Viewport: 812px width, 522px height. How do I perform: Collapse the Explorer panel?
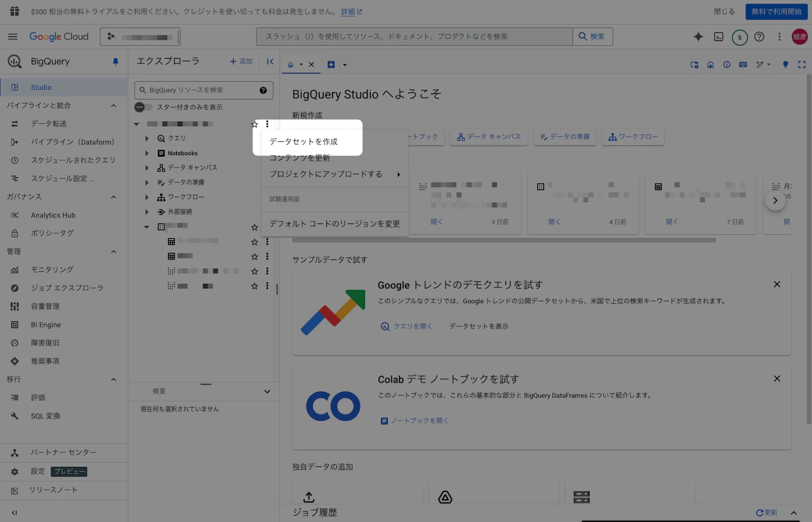[270, 61]
